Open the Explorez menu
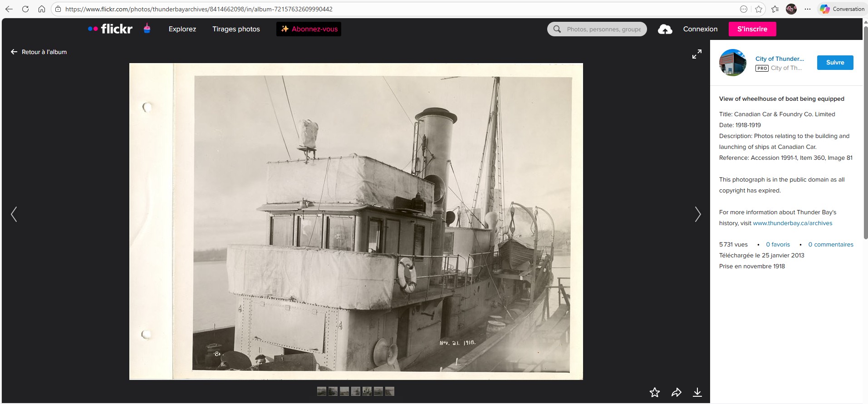Image resolution: width=868 pixels, height=404 pixels. coord(182,29)
